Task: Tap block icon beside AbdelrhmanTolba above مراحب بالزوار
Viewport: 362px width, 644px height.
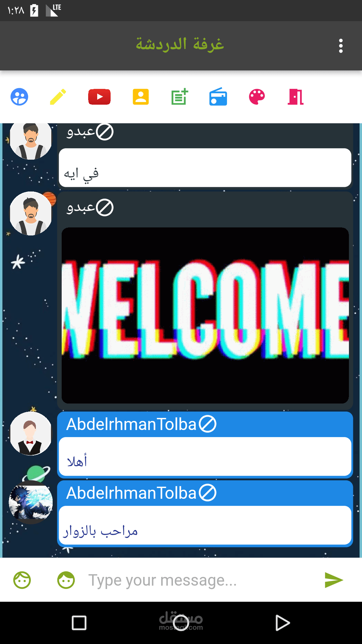Action: tap(208, 493)
